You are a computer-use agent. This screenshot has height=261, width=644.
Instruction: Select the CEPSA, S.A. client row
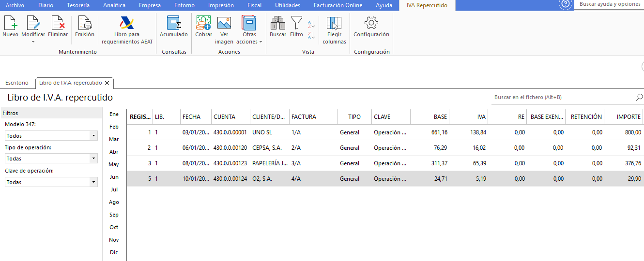(x=385, y=147)
